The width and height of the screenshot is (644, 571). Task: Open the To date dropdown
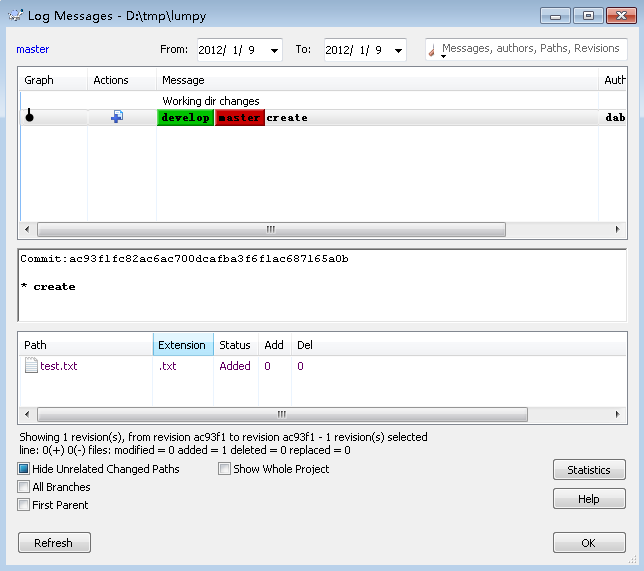(398, 50)
